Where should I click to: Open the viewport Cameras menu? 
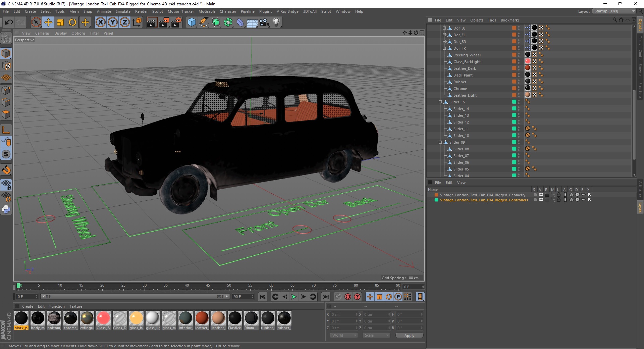[42, 33]
